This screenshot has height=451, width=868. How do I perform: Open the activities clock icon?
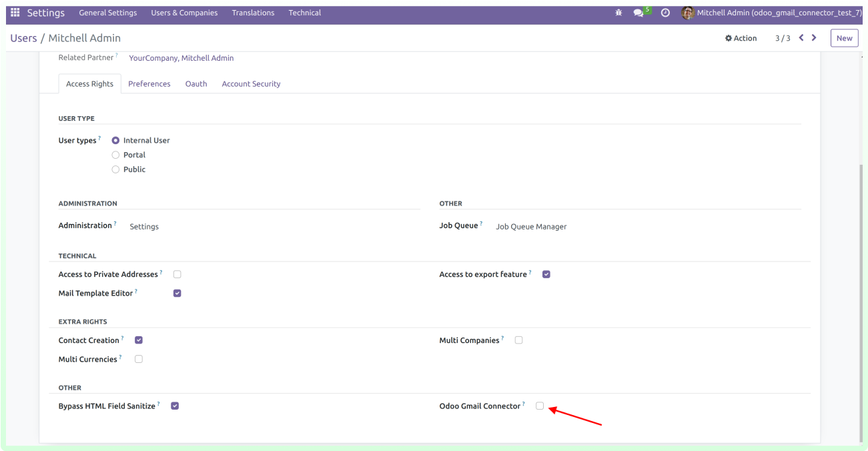(x=665, y=13)
